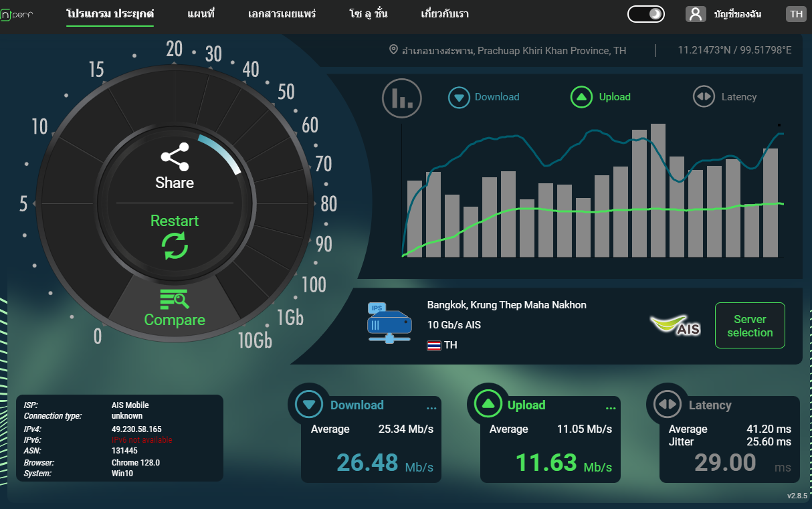Image resolution: width=812 pixels, height=509 pixels.
Task: Toggle the dark mode switch
Action: (x=645, y=14)
